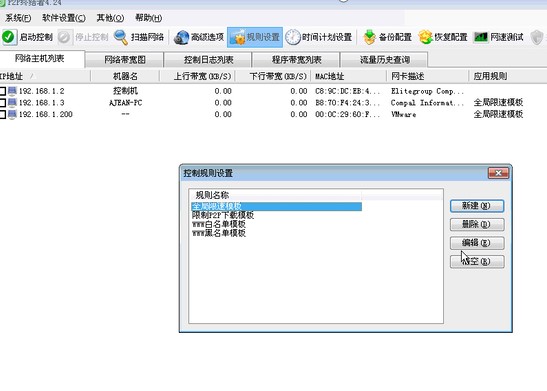Switch to 网络带宽图 tab
The height and width of the screenshot is (391, 547).
click(x=125, y=60)
